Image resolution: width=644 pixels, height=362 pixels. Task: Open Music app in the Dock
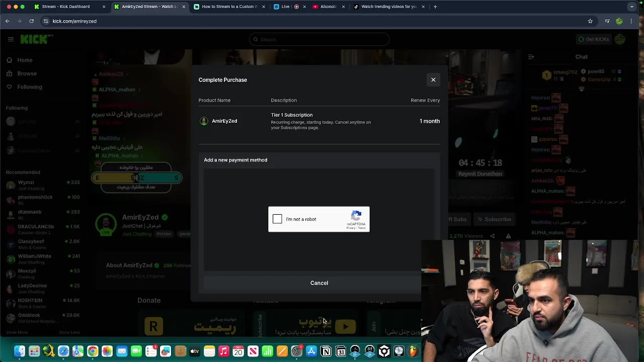(224, 351)
